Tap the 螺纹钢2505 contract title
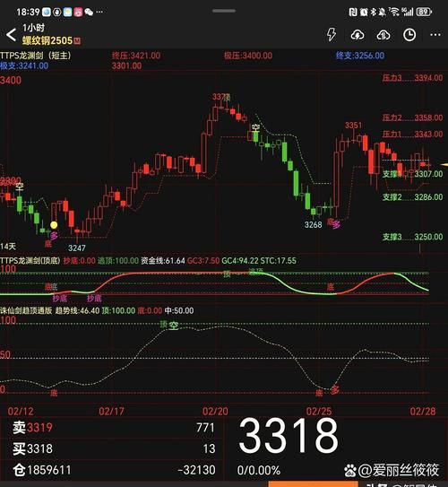 coord(47,40)
